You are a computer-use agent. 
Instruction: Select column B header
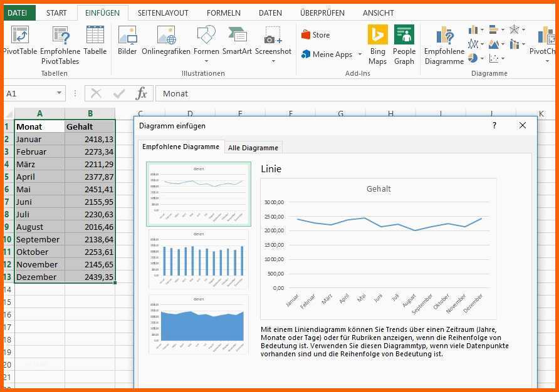(x=90, y=113)
